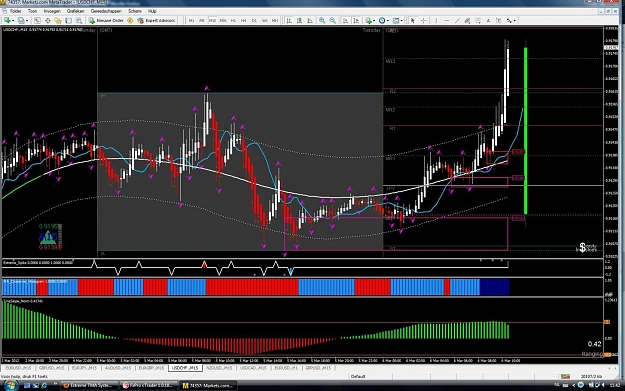Click the zoom out magnifier icon
The image size is (625, 391).
pos(332,20)
